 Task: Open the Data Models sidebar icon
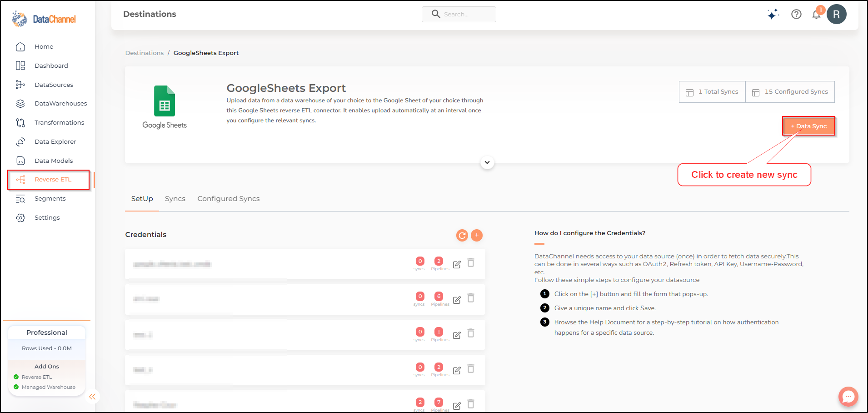(x=20, y=161)
